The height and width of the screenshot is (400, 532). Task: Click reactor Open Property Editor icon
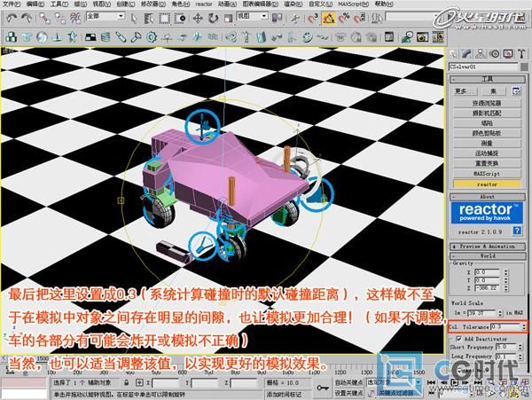[x=389, y=36]
